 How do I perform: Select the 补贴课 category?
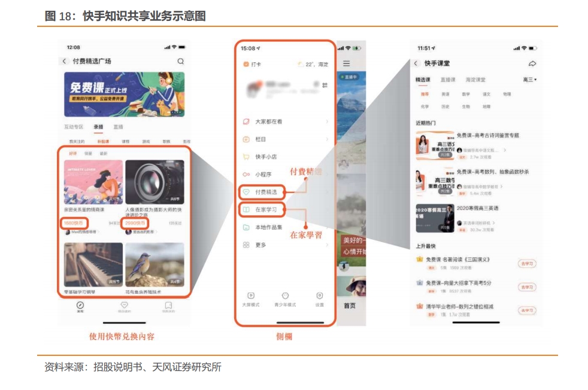(103, 142)
